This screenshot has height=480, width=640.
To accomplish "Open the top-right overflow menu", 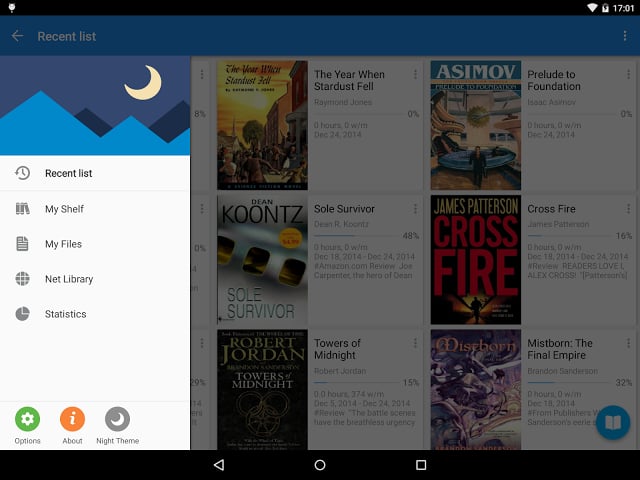I will coord(625,37).
